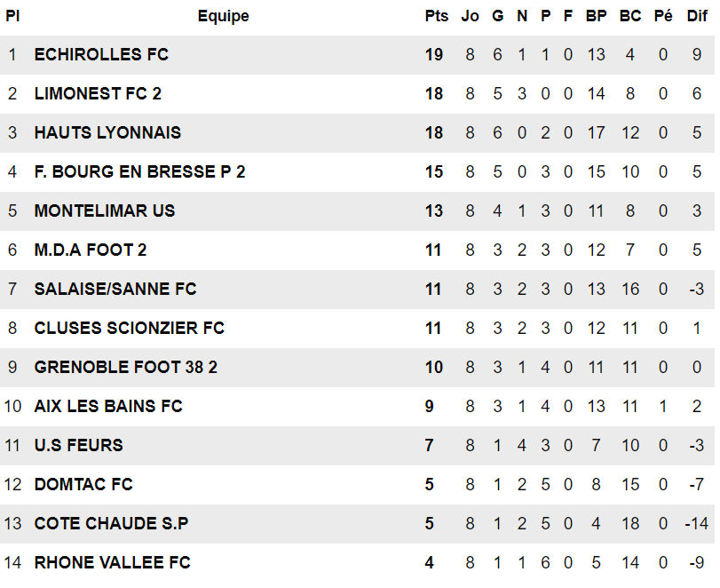Select the M.D.A FOOT 2 row name
Image resolution: width=720 pixels, height=588 pixels.
pos(91,250)
